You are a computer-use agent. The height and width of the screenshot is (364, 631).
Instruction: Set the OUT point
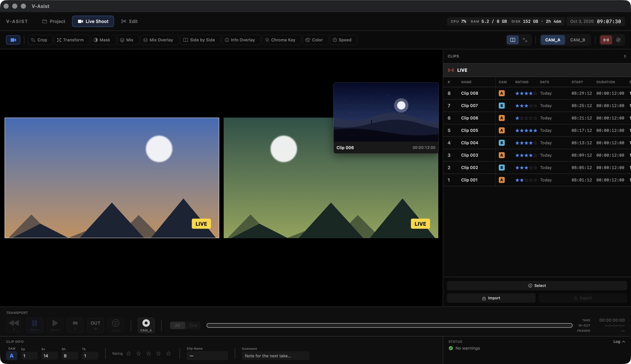(95, 325)
